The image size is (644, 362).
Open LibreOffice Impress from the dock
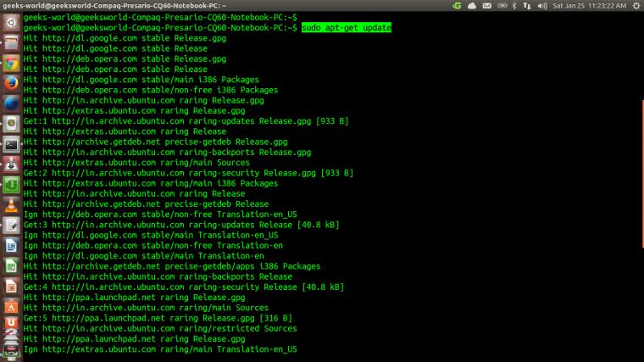point(11,287)
